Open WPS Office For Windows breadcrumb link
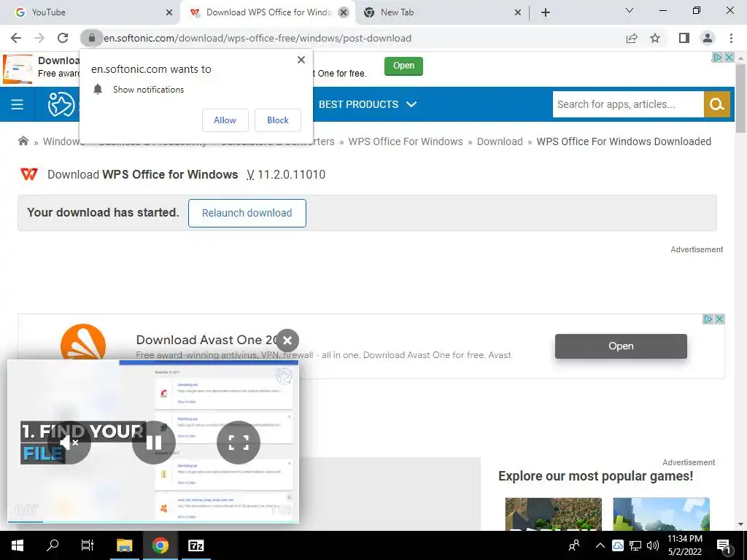747x560 pixels. coord(406,141)
